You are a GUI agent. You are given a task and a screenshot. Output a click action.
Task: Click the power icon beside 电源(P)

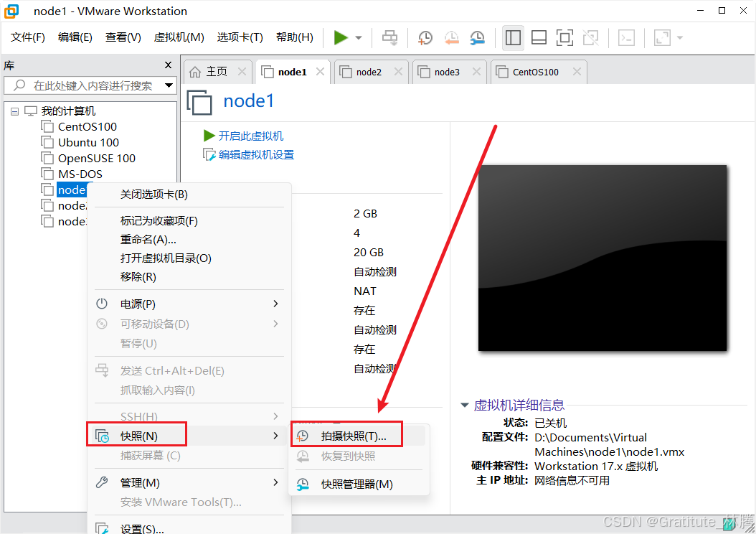(x=102, y=304)
